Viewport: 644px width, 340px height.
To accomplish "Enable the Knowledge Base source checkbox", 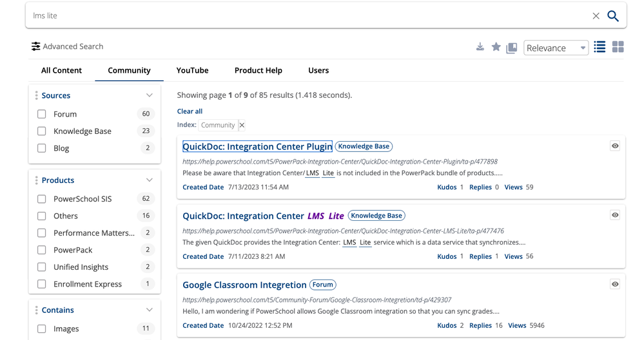I will point(42,131).
